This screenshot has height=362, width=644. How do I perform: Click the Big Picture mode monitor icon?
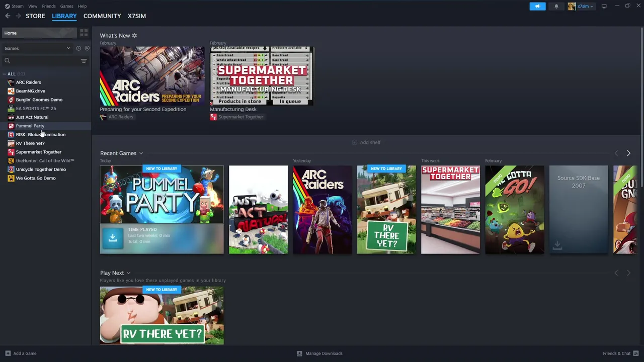604,6
